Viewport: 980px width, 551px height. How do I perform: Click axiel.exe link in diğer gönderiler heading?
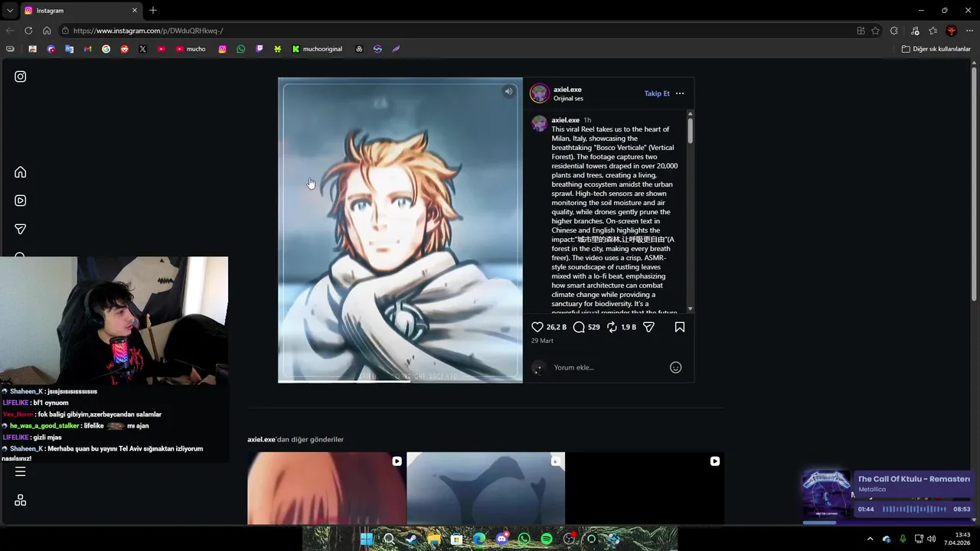click(261, 439)
